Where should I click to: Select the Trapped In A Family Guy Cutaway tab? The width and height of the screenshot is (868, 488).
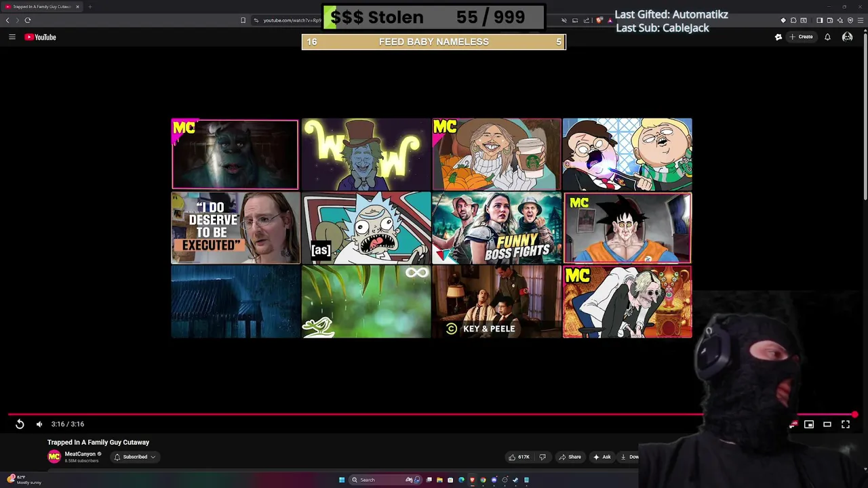pos(41,7)
